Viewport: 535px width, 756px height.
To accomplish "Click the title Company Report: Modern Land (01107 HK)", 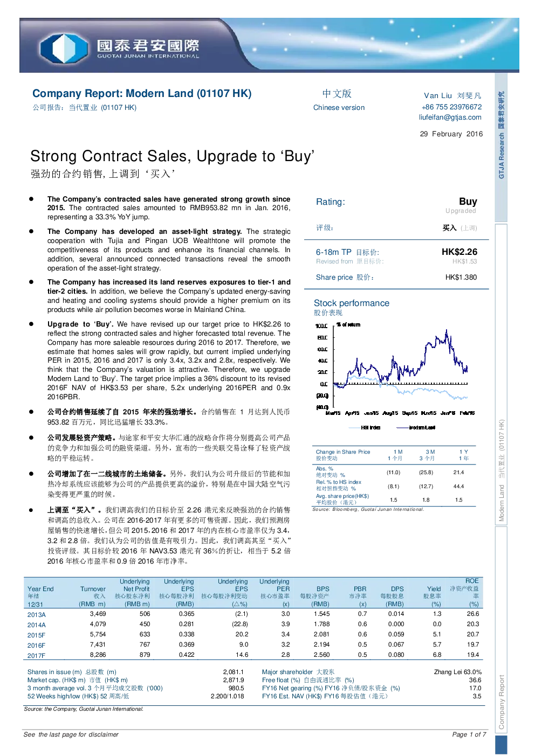I will 142,94.
